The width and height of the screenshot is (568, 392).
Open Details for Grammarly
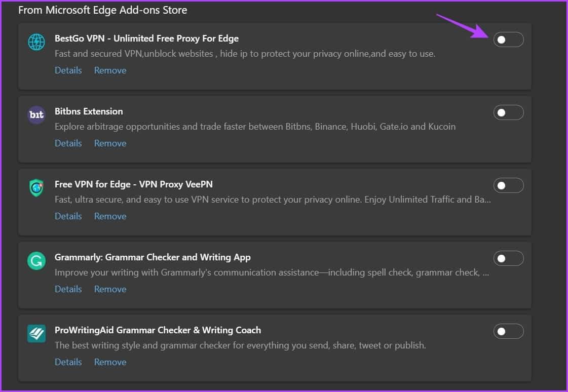click(x=68, y=289)
